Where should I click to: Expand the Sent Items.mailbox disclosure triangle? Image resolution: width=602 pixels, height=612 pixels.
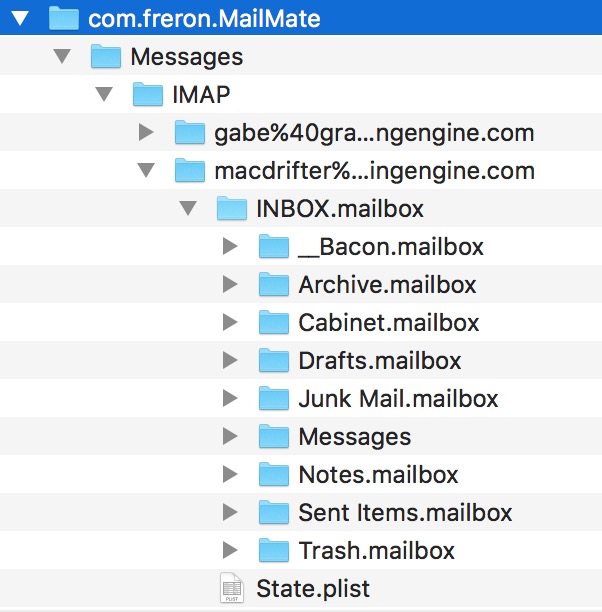pos(230,512)
